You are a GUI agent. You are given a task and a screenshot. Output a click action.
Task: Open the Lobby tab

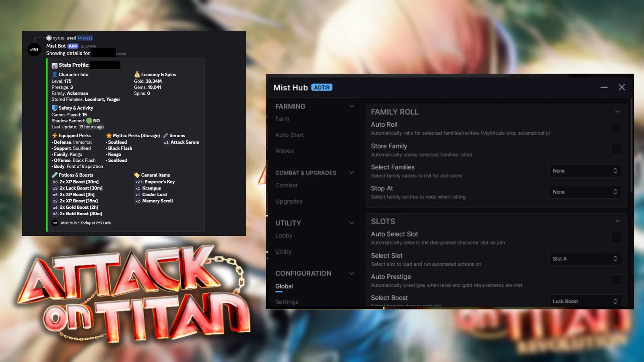pyautogui.click(x=284, y=236)
